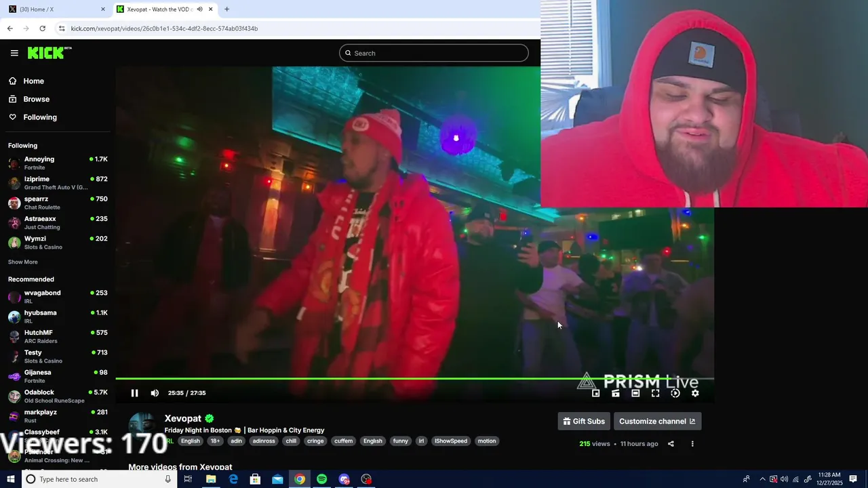Open spearrz Chat Roulette channel
The height and width of the screenshot is (488, 868).
coord(58,203)
